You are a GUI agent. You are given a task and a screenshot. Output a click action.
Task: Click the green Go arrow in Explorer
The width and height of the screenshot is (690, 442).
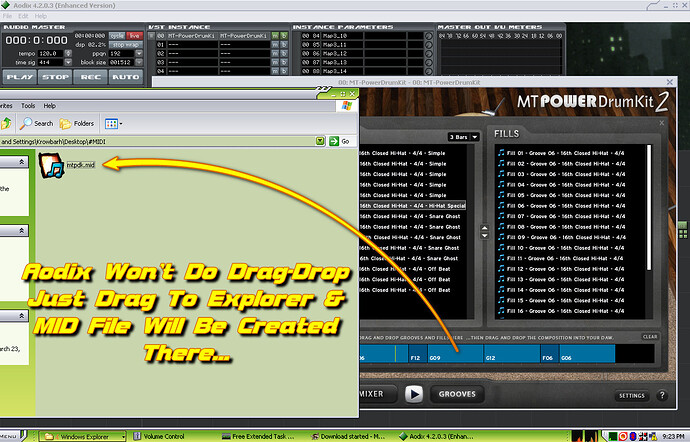(332, 141)
